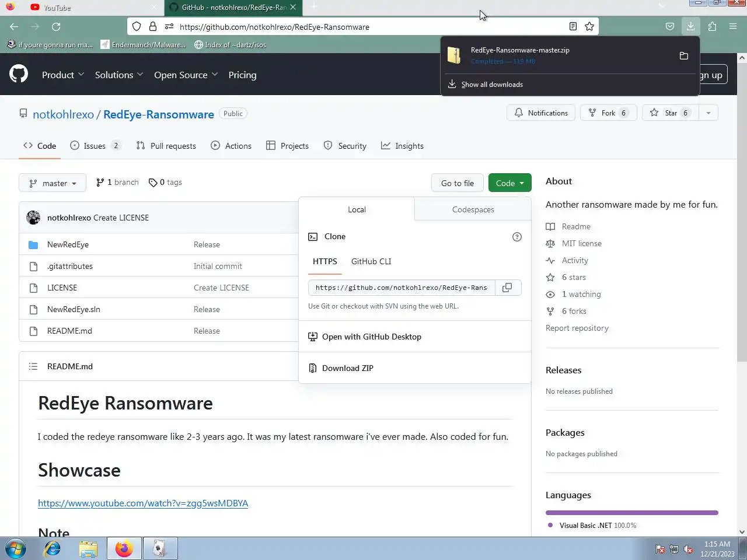Screen dimensions: 747x560
Task: Click the Report repository link
Action: pyautogui.click(x=577, y=328)
